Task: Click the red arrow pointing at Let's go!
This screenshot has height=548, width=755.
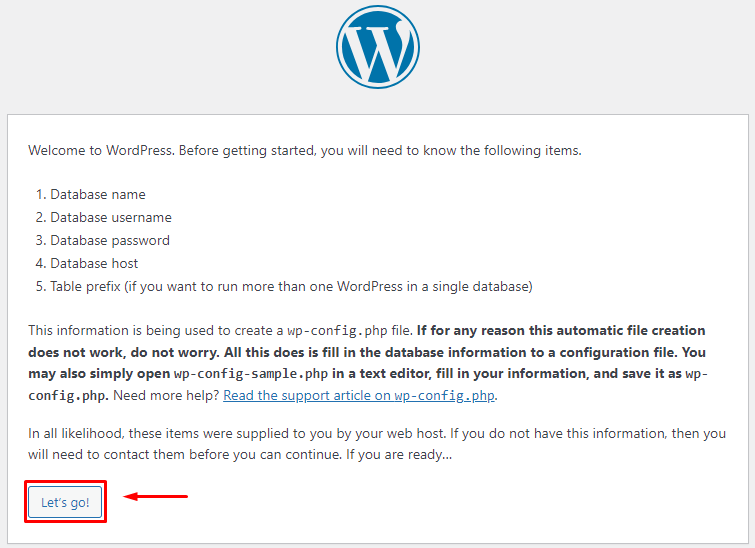Action: pos(155,495)
